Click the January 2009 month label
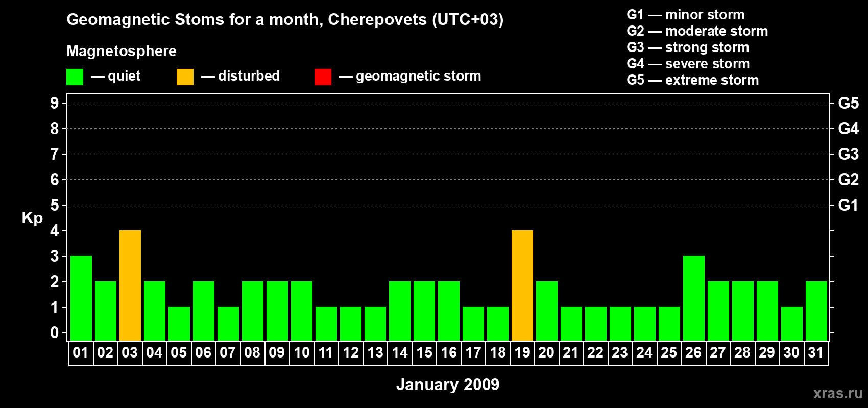The height and width of the screenshot is (408, 868). click(x=448, y=385)
